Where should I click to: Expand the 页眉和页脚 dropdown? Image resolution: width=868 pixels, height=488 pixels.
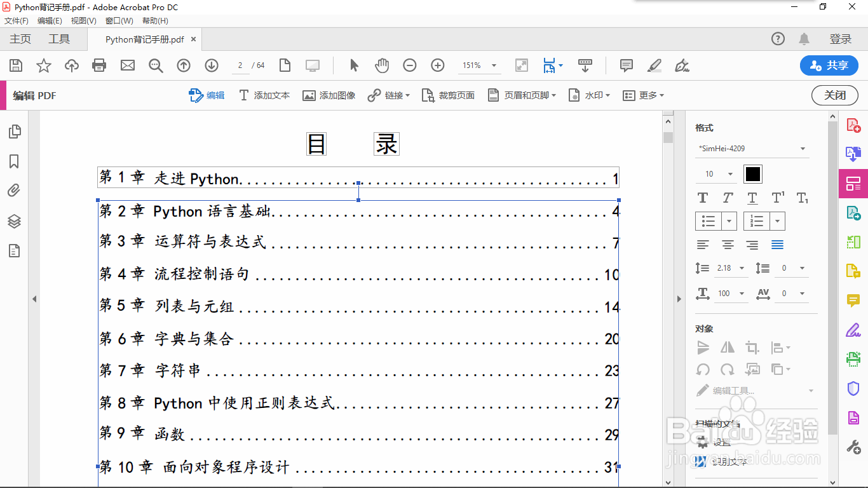[553, 95]
